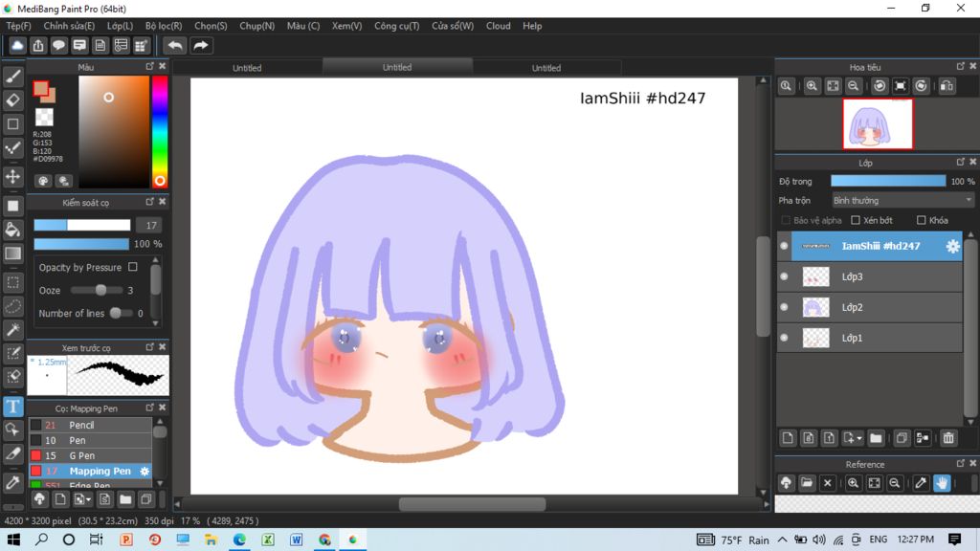Select the Lớp2 layer

pos(870,307)
